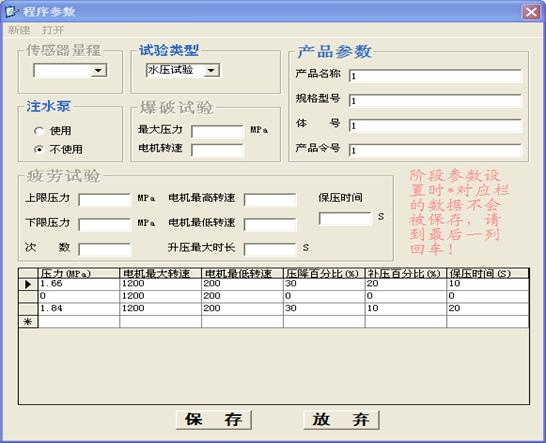
Task: Click the current row arrow indicator in the grid
Action: click(28, 285)
